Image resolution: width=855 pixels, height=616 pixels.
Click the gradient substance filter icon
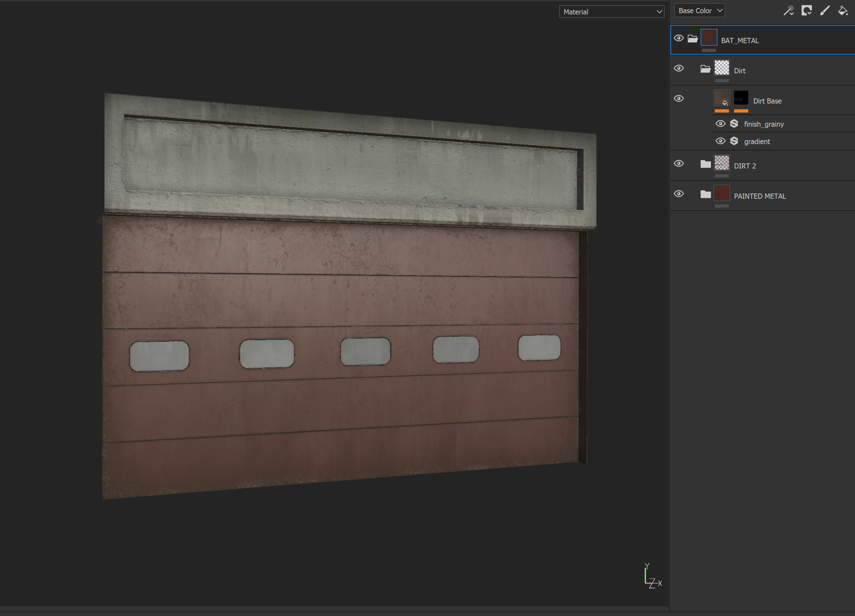(x=734, y=141)
